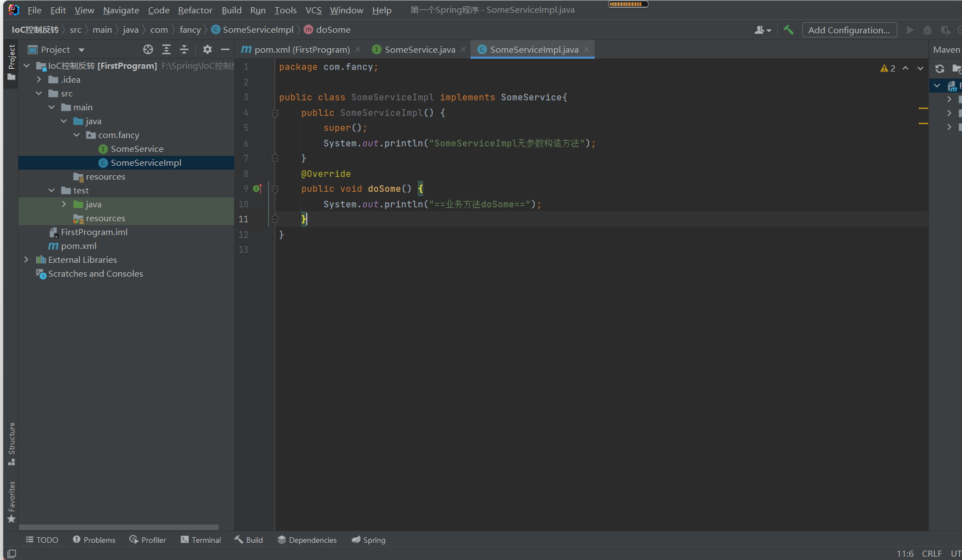Collapse the com.fancy package
Screen dimensions: 962x560
coord(77,135)
